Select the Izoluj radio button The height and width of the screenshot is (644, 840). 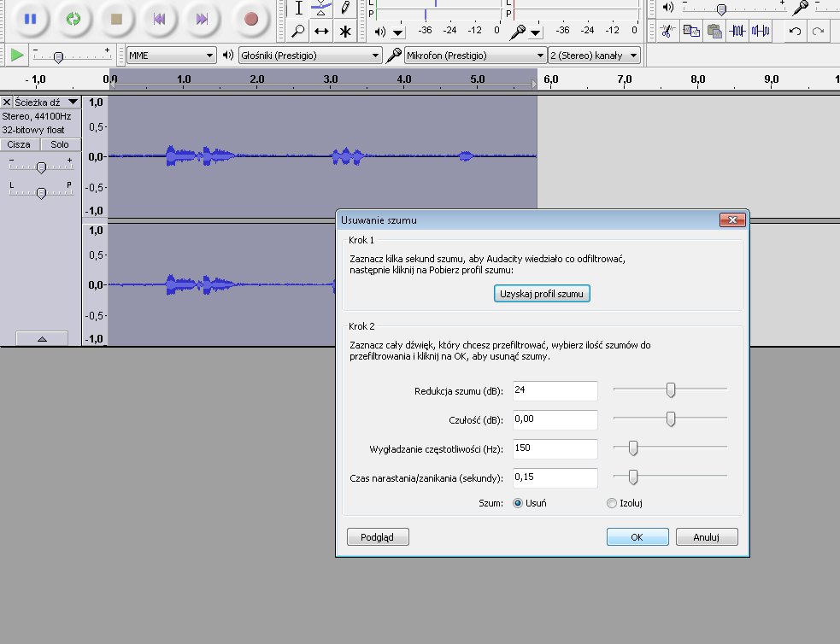click(611, 503)
